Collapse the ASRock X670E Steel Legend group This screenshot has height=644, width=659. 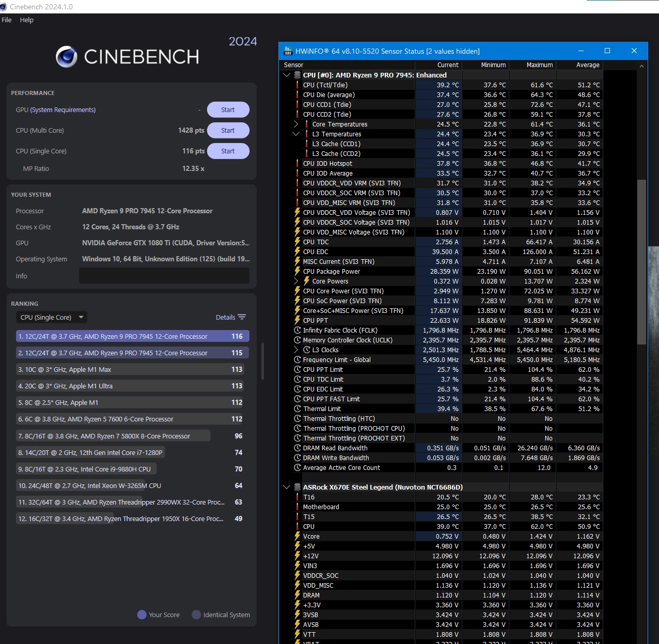tap(287, 487)
